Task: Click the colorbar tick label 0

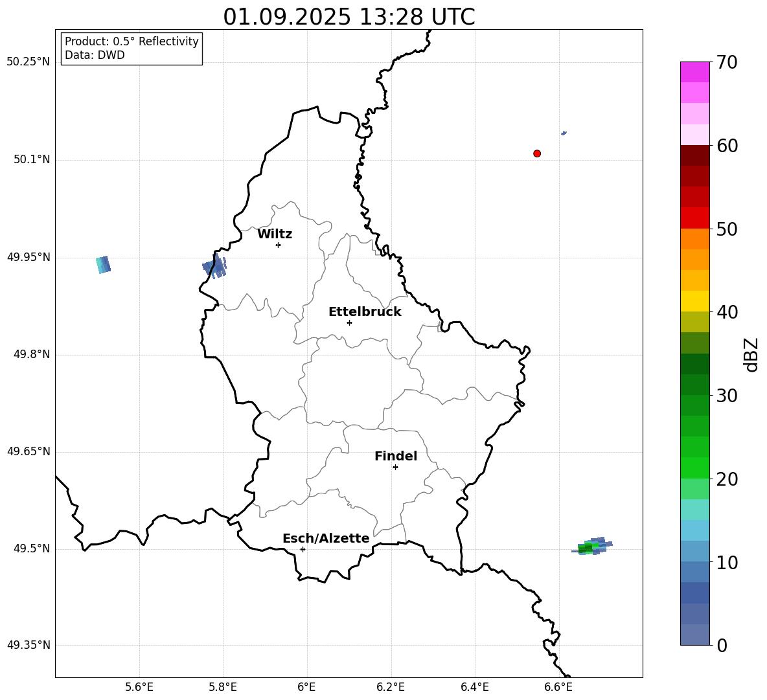Action: [x=722, y=645]
